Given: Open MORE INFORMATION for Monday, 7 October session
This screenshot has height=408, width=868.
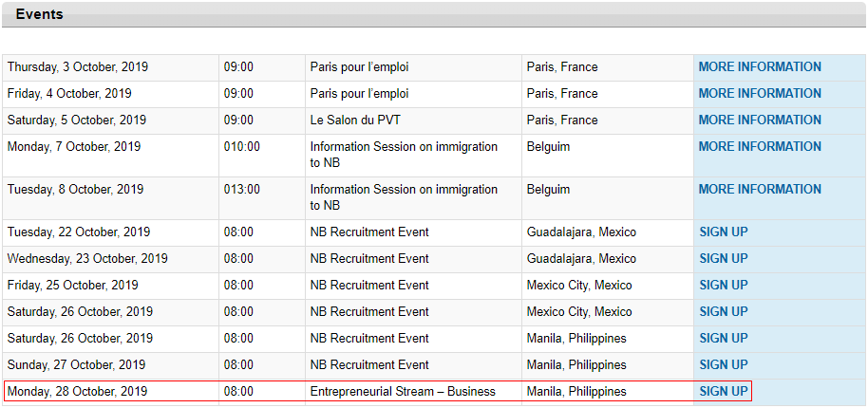Looking at the screenshot, I should (x=760, y=147).
